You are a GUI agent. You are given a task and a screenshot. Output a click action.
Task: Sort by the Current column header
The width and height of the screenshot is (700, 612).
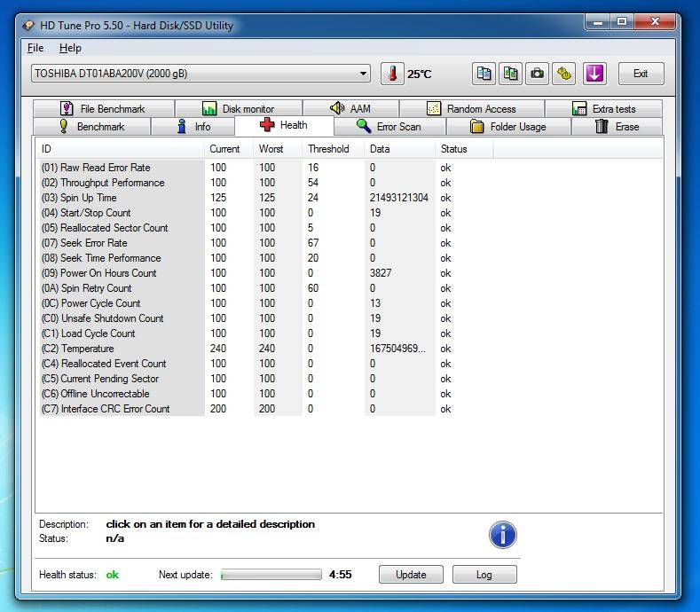tap(229, 149)
